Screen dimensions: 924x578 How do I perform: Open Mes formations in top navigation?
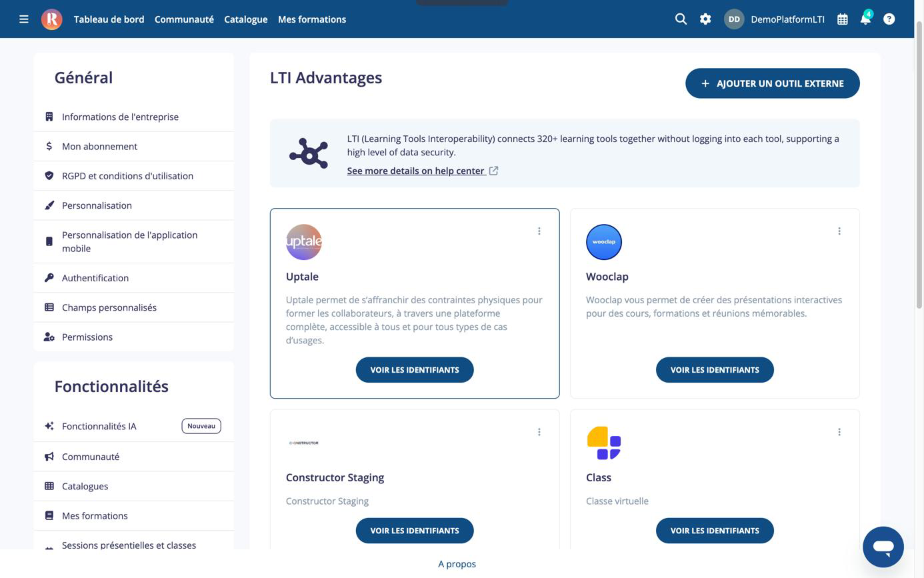(x=312, y=19)
